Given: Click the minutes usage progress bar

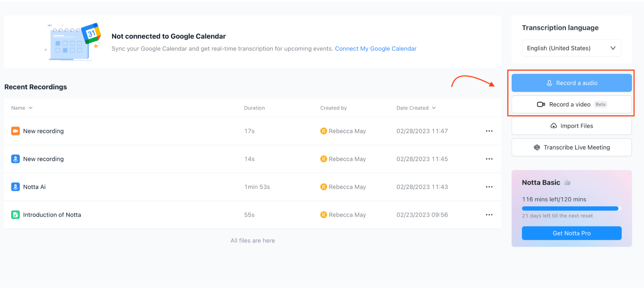Looking at the screenshot, I should coord(572,209).
